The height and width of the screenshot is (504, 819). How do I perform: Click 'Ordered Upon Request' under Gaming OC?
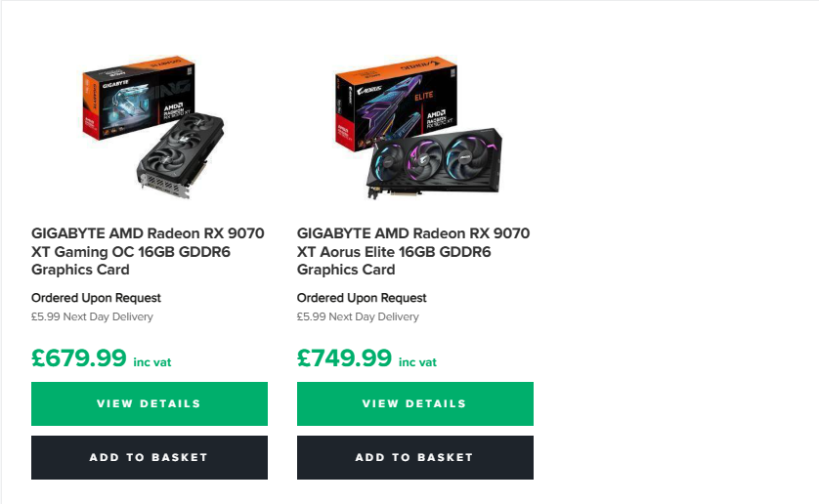pos(96,298)
